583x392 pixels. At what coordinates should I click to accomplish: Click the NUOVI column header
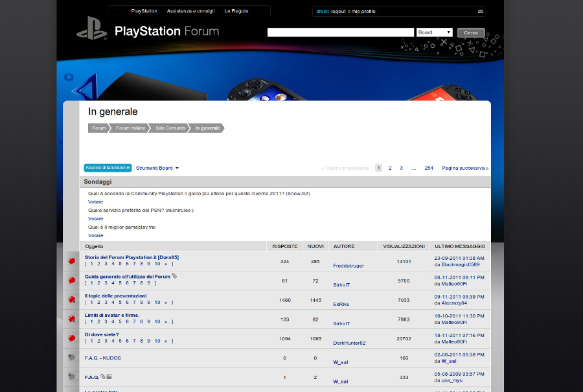[x=315, y=247]
